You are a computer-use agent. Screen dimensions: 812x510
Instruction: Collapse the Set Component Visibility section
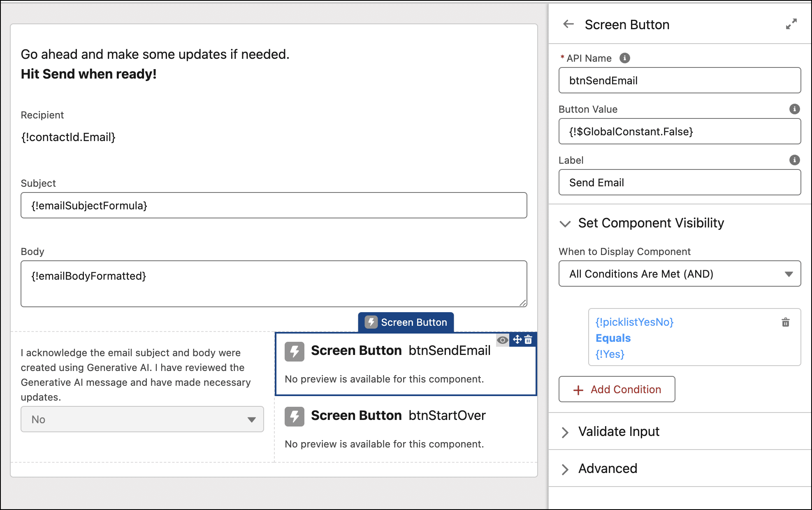[x=565, y=223]
